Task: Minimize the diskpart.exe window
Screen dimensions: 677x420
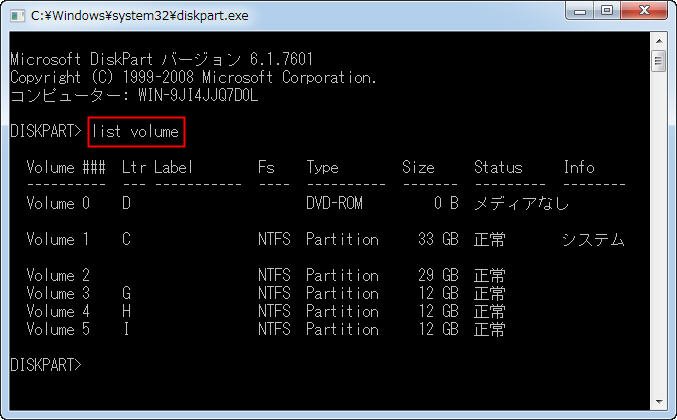Action: (x=580, y=10)
